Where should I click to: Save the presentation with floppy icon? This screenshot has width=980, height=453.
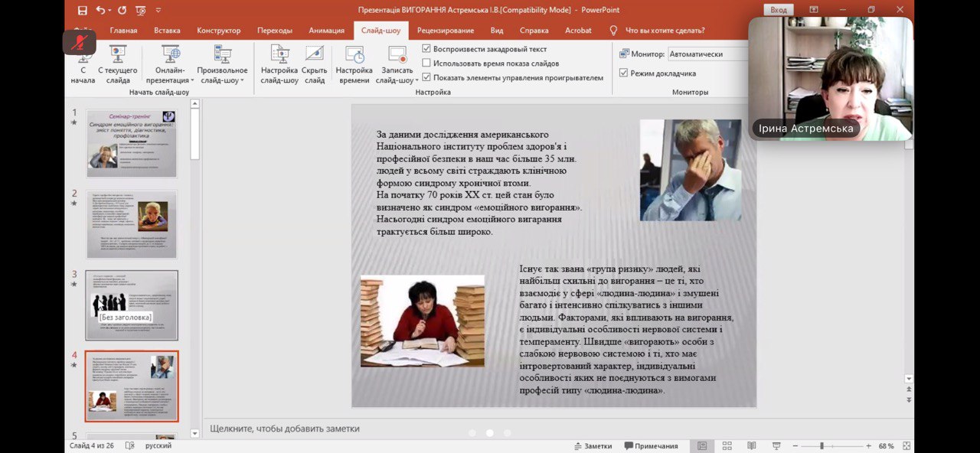pyautogui.click(x=82, y=10)
